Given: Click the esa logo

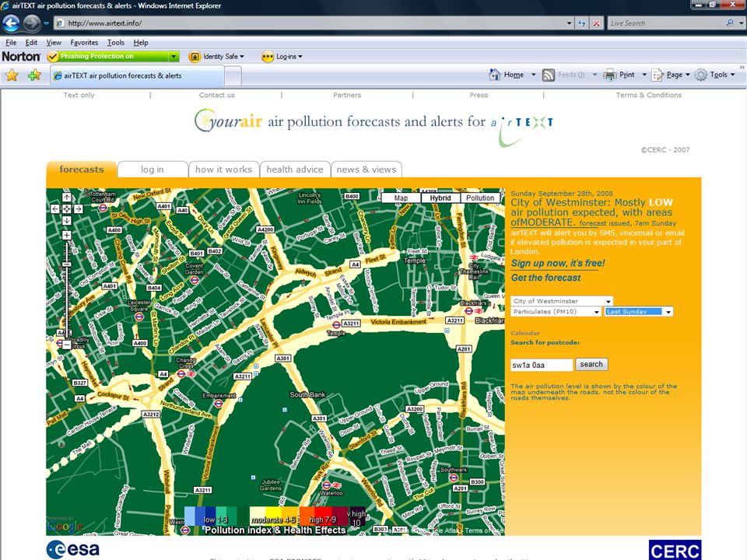Looking at the screenshot, I should (x=73, y=549).
